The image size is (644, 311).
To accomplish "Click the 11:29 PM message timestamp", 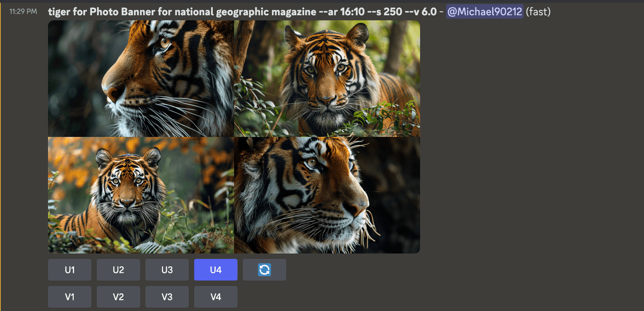I will [23, 12].
